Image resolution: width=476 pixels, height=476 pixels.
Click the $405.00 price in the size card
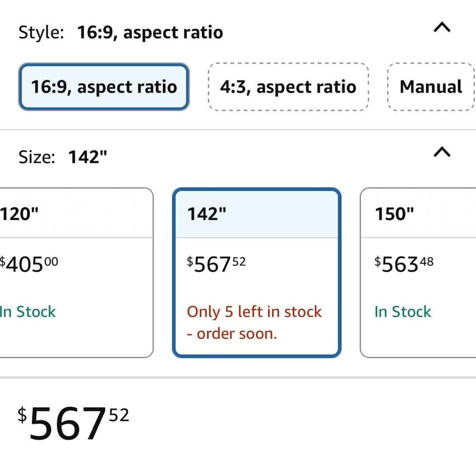click(x=29, y=264)
